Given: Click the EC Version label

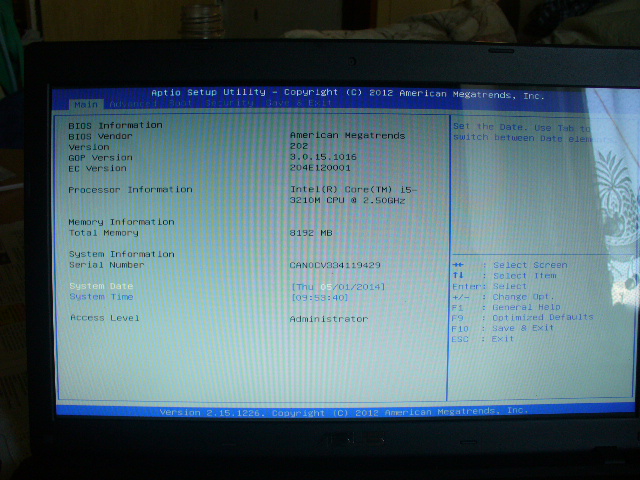Looking at the screenshot, I should pos(98,168).
